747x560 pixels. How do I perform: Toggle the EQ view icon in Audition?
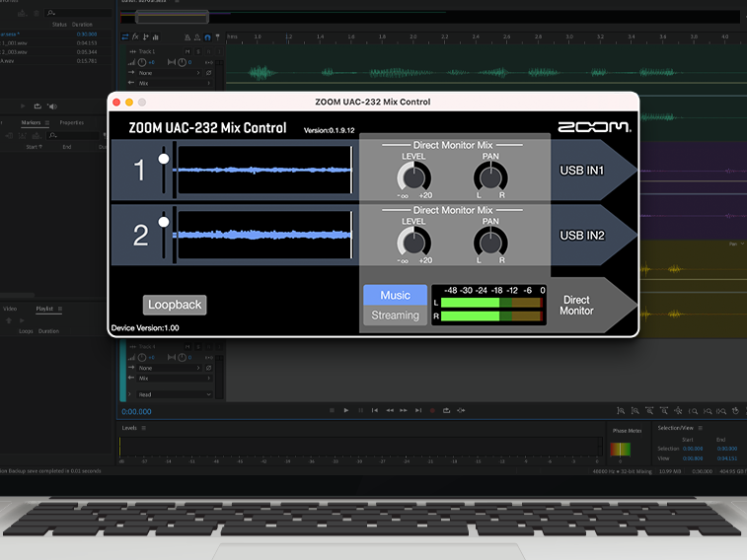(155, 37)
